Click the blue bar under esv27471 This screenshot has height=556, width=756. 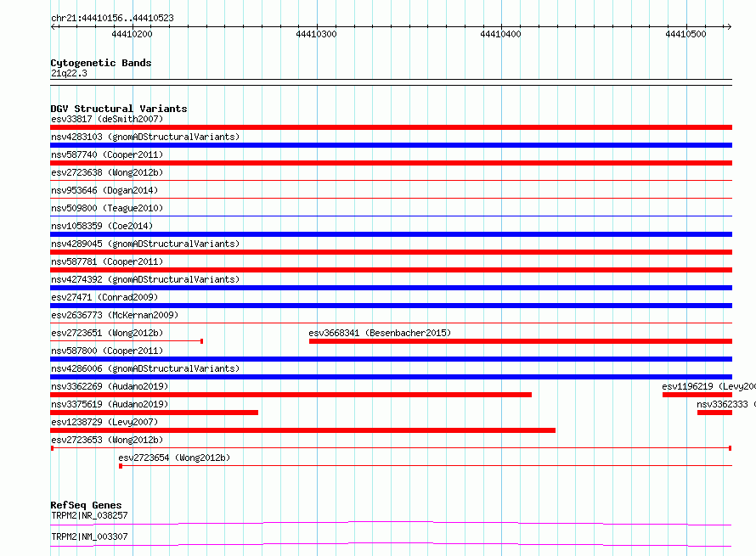pos(391,306)
